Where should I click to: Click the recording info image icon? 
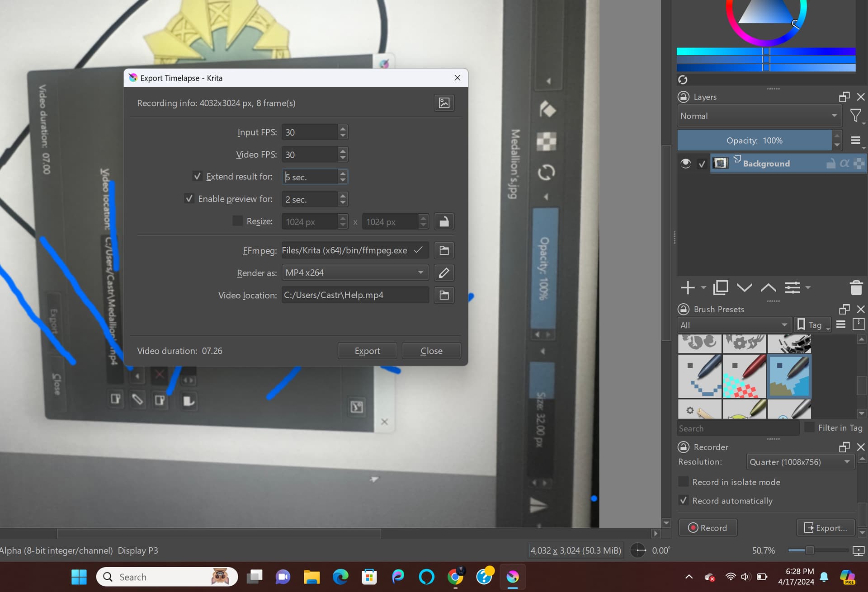pos(444,103)
